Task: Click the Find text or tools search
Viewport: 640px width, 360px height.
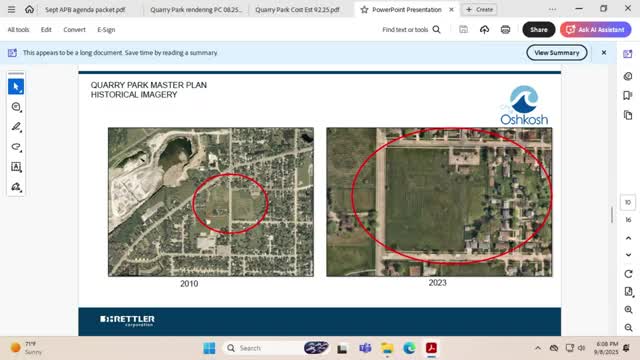Action: (x=411, y=29)
